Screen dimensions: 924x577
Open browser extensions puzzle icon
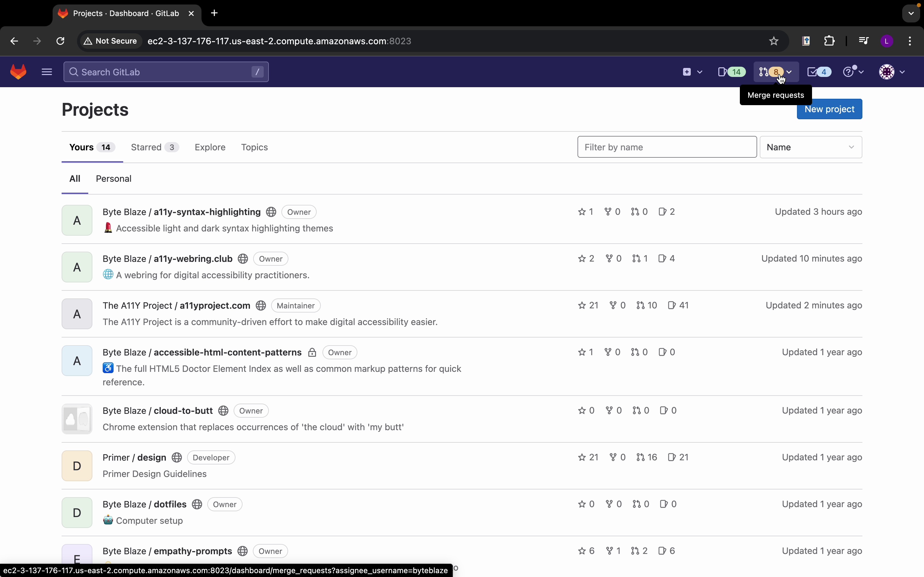tap(830, 41)
